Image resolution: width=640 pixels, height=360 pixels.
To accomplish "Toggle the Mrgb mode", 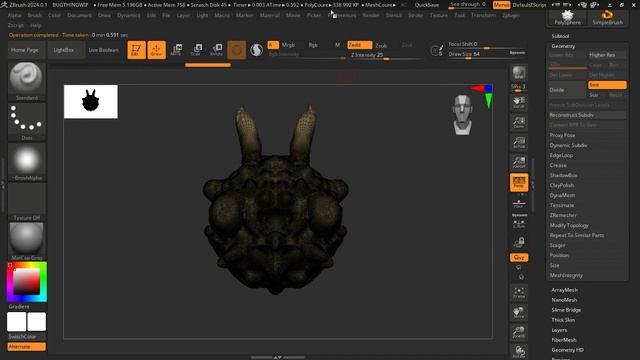I will coord(288,45).
